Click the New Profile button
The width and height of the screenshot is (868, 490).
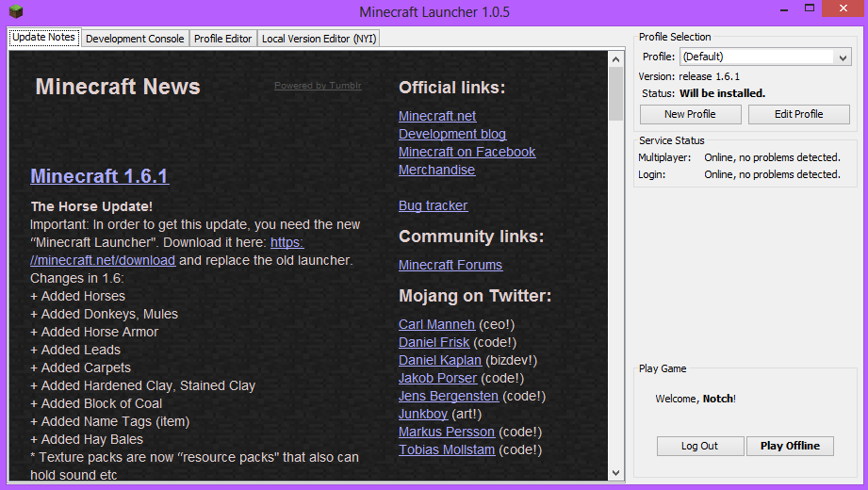pos(690,114)
